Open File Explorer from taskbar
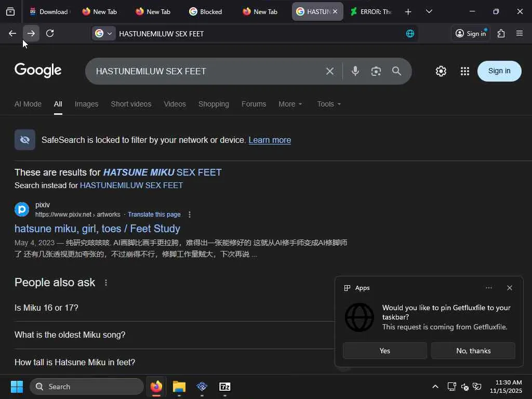532x399 pixels. click(179, 387)
